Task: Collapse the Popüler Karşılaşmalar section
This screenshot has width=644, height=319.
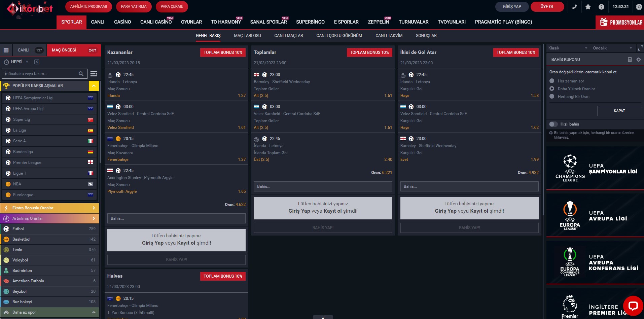Action: pos(94,86)
